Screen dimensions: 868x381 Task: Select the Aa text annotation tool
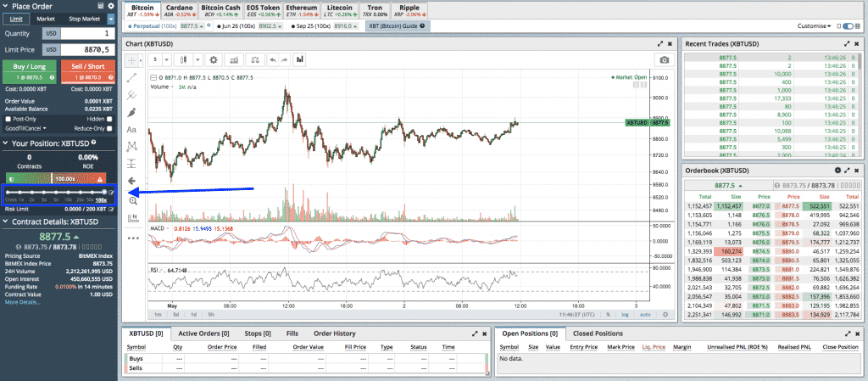click(131, 130)
